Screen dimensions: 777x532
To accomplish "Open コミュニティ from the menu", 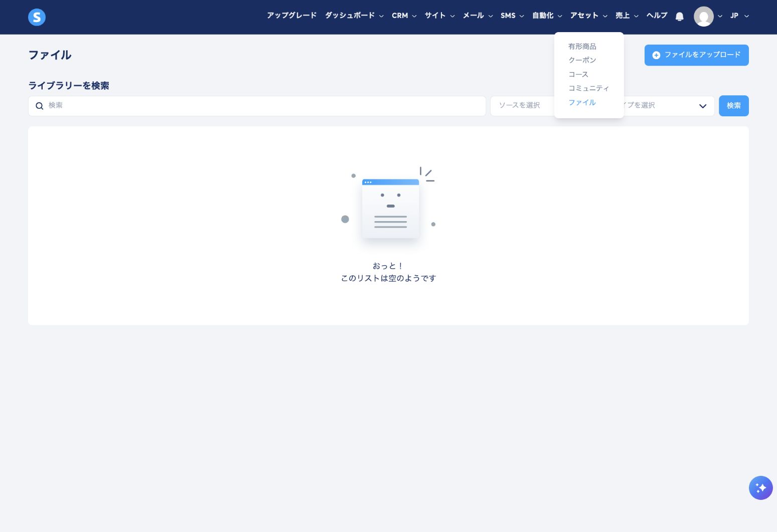I will (589, 88).
